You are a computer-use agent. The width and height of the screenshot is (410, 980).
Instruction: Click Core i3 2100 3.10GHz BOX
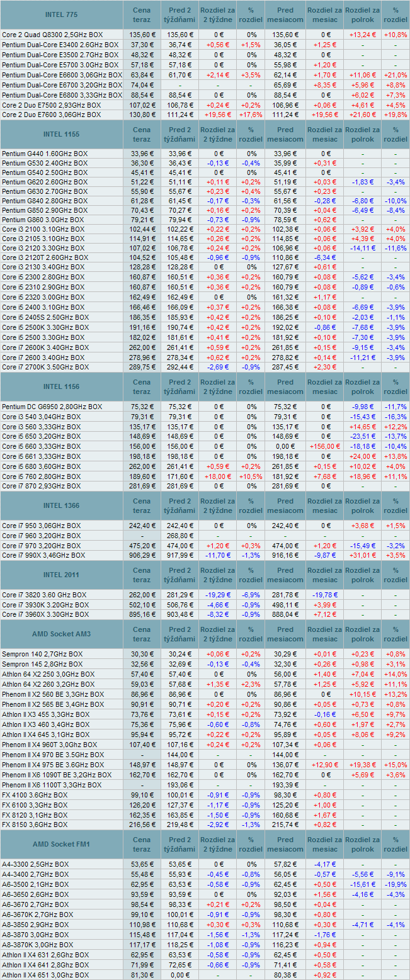click(x=43, y=230)
